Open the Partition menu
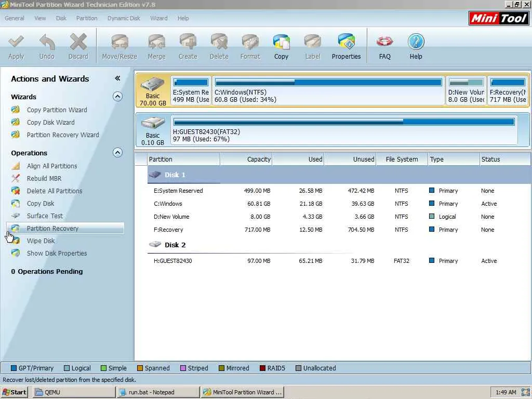The height and width of the screenshot is (399, 532). pos(87,18)
